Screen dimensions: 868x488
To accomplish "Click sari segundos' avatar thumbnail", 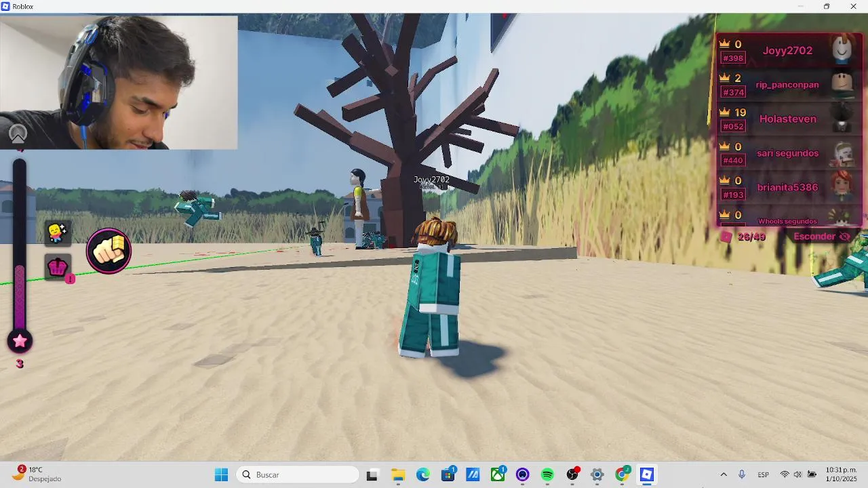I will [x=842, y=153].
